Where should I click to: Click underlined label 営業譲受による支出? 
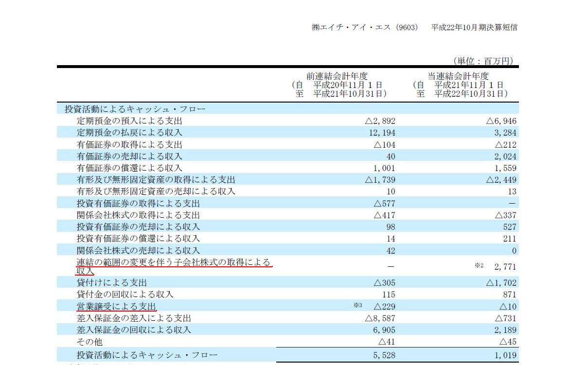pos(116,306)
